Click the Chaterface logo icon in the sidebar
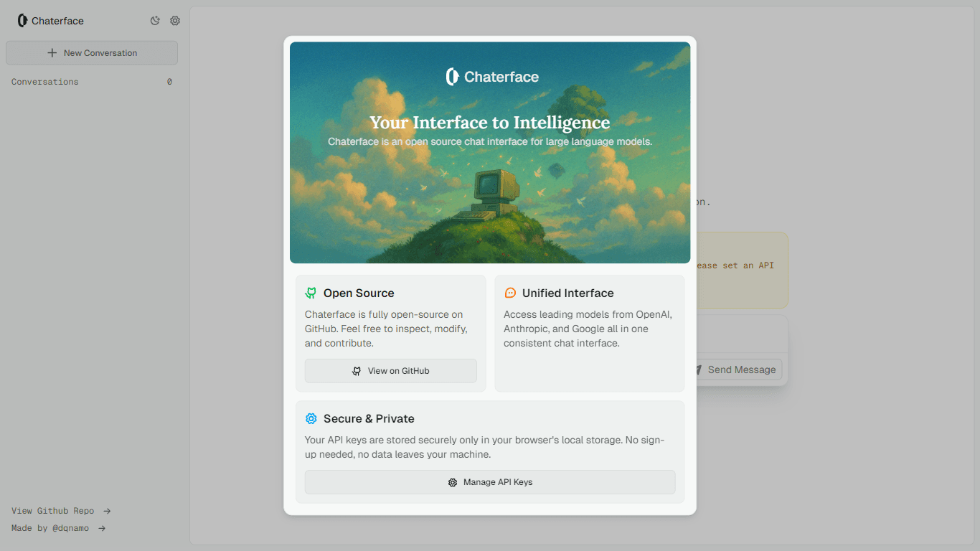 22,21
